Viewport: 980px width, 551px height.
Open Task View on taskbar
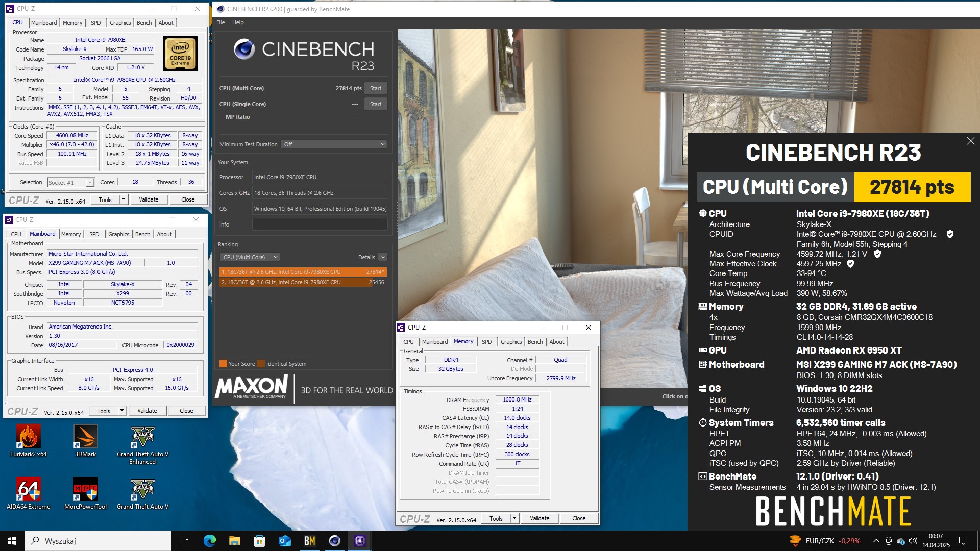point(184,541)
